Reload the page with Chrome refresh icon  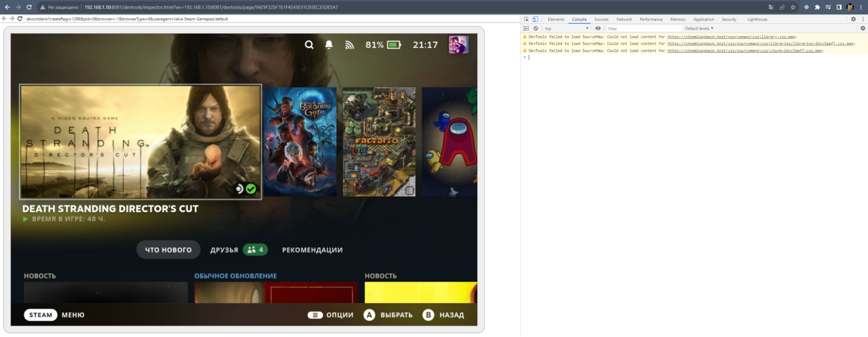29,7
